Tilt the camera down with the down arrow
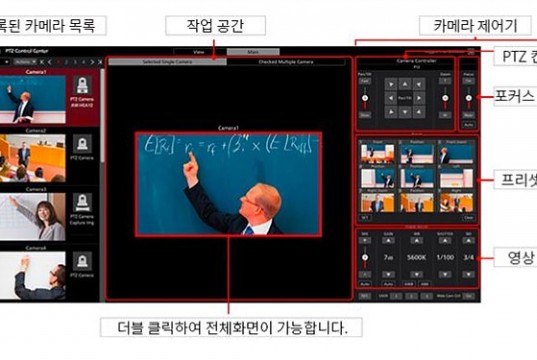This screenshot has width=537, height=360. pyautogui.click(x=405, y=112)
